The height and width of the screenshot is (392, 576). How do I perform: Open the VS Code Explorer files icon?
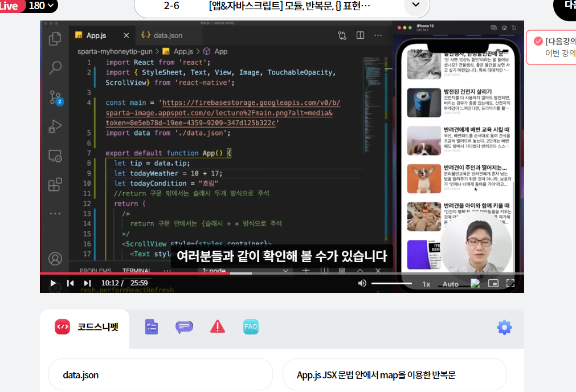(55, 39)
